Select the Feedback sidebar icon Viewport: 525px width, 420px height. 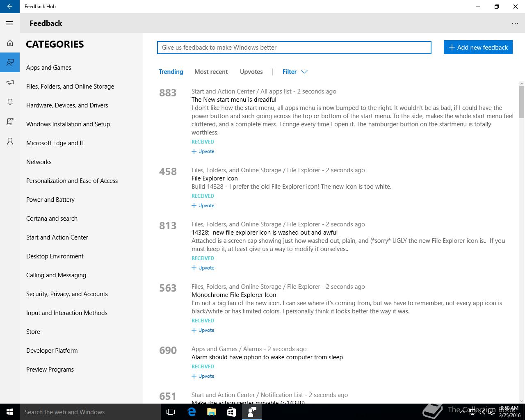[10, 62]
